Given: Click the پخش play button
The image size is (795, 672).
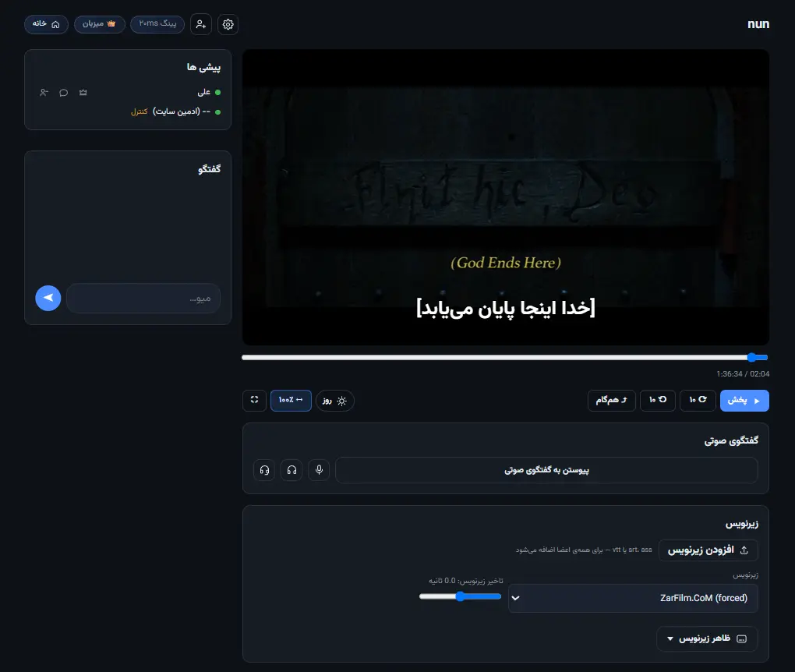Looking at the screenshot, I should tap(744, 401).
